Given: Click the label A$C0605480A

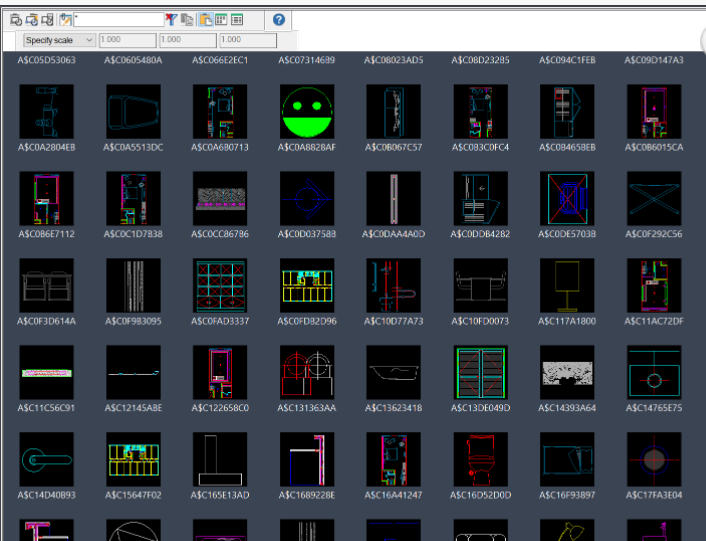Looking at the screenshot, I should (133, 60).
